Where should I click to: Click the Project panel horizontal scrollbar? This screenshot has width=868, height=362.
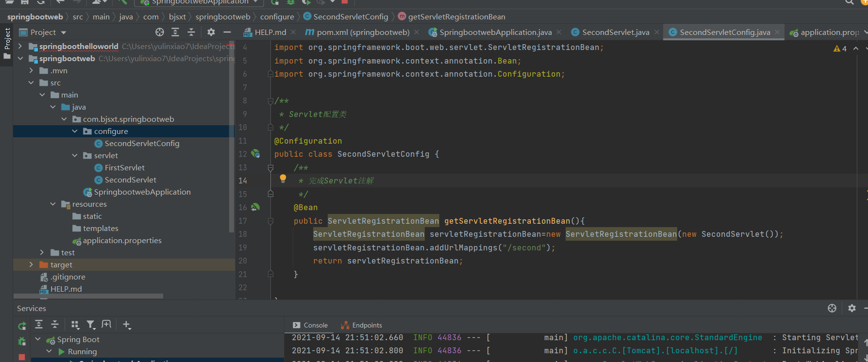(x=88, y=296)
